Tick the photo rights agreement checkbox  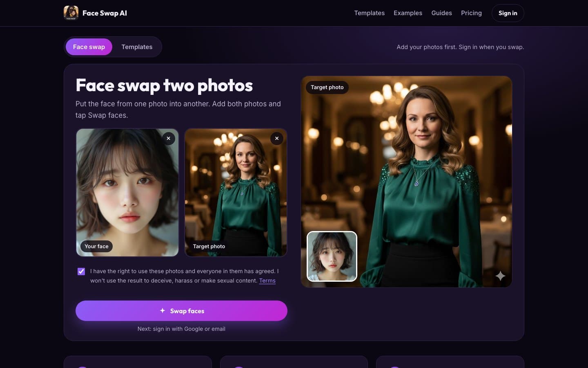tap(81, 272)
